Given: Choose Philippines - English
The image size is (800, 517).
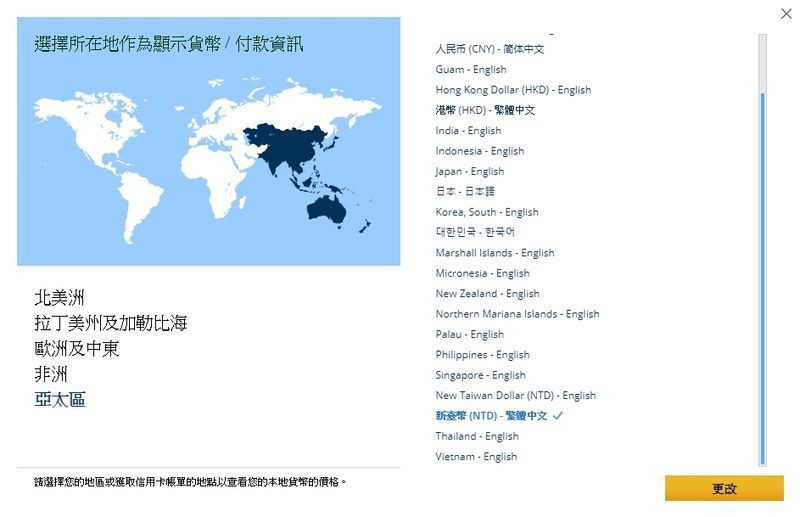Looking at the screenshot, I should [x=483, y=355].
